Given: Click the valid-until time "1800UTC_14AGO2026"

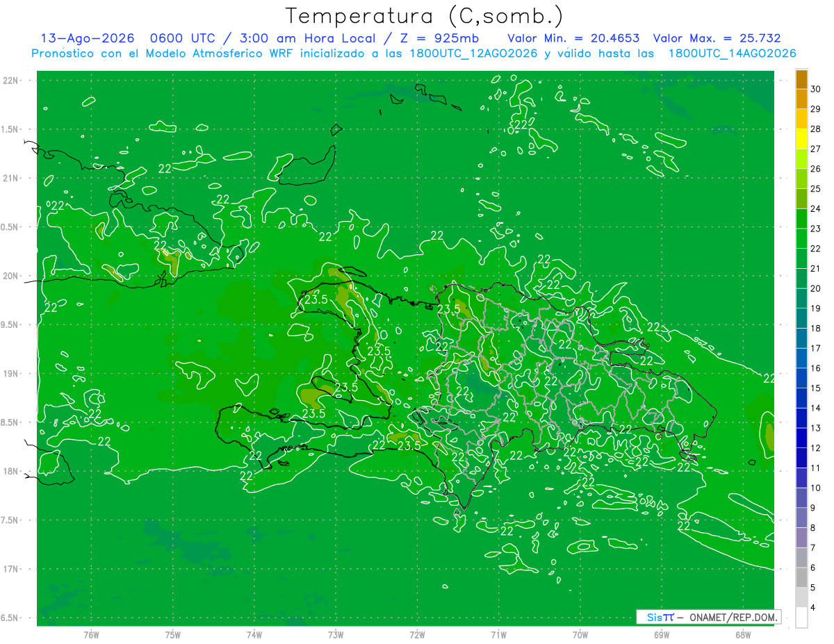Looking at the screenshot, I should (732, 53).
